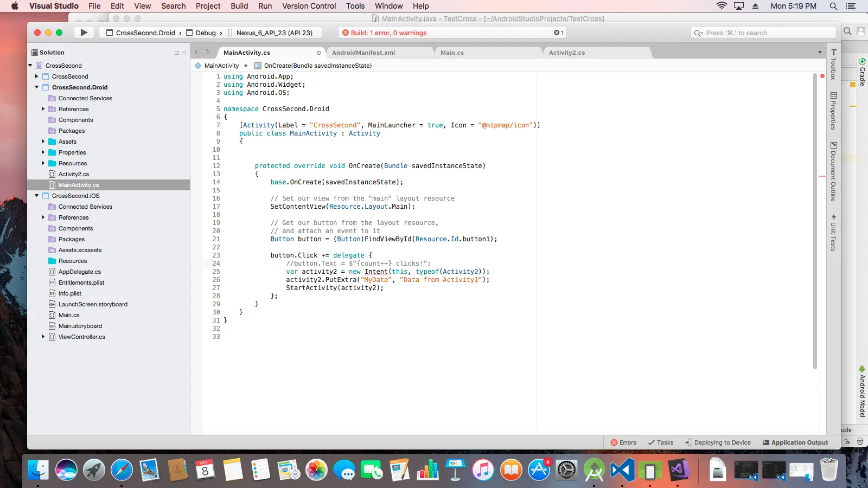
Task: Click the unsaved-changes dot on MainActivity.cs tab
Action: coord(319,53)
